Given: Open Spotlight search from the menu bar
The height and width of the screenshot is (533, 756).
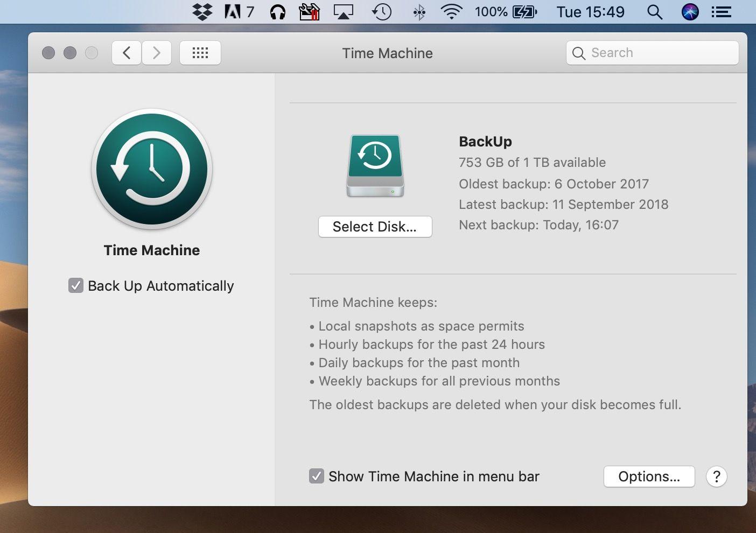Looking at the screenshot, I should tap(655, 11).
